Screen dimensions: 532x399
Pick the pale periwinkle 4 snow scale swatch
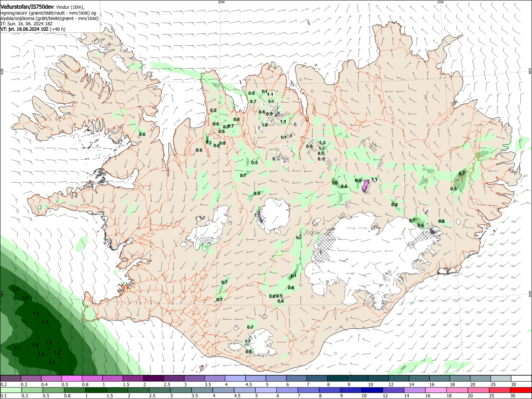point(235,378)
